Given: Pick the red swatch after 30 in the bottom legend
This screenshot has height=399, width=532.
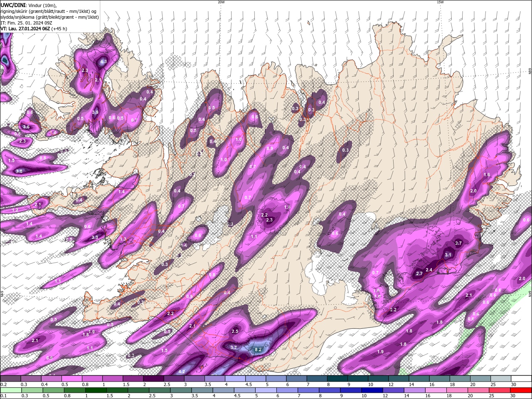Looking at the screenshot, I should 521,390.
